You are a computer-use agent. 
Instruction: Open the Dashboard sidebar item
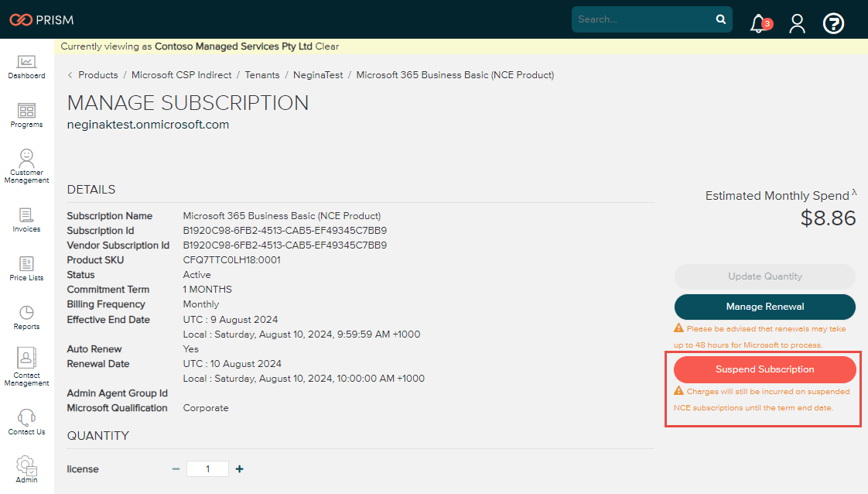[x=26, y=67]
